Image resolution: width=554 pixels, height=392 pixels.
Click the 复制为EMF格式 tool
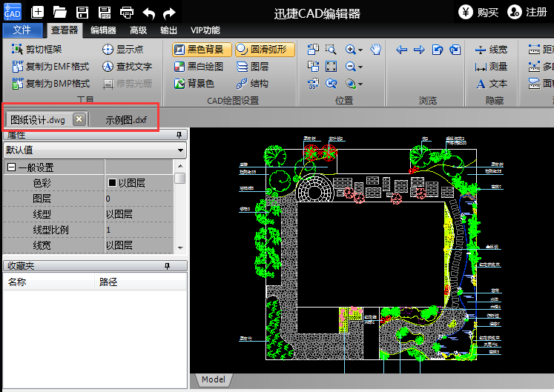[50, 67]
